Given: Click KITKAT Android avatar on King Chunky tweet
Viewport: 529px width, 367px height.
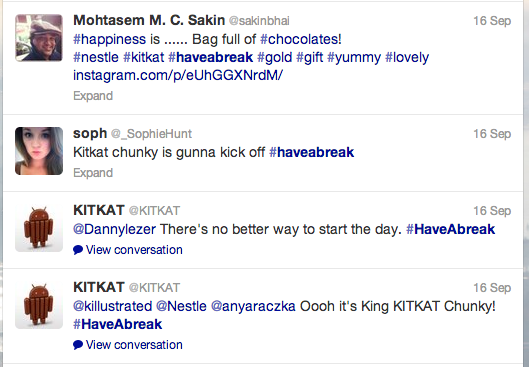Looking at the screenshot, I should (x=39, y=305).
